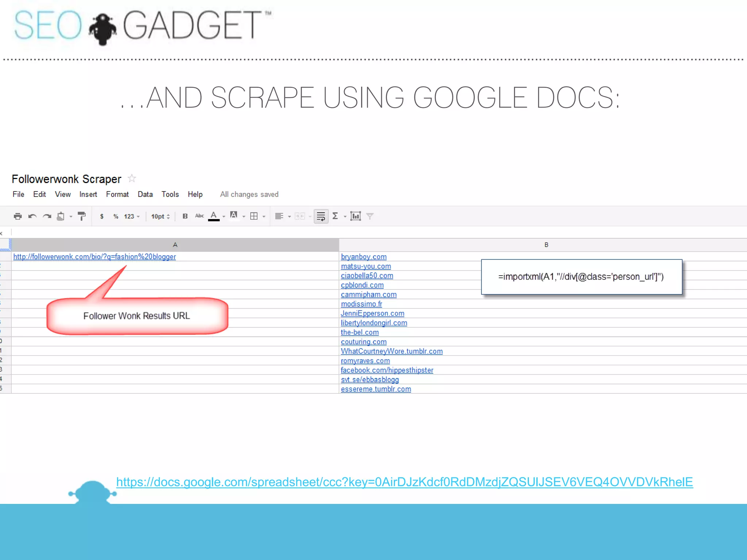
Task: Open the matsu-you.com link
Action: [x=366, y=266]
